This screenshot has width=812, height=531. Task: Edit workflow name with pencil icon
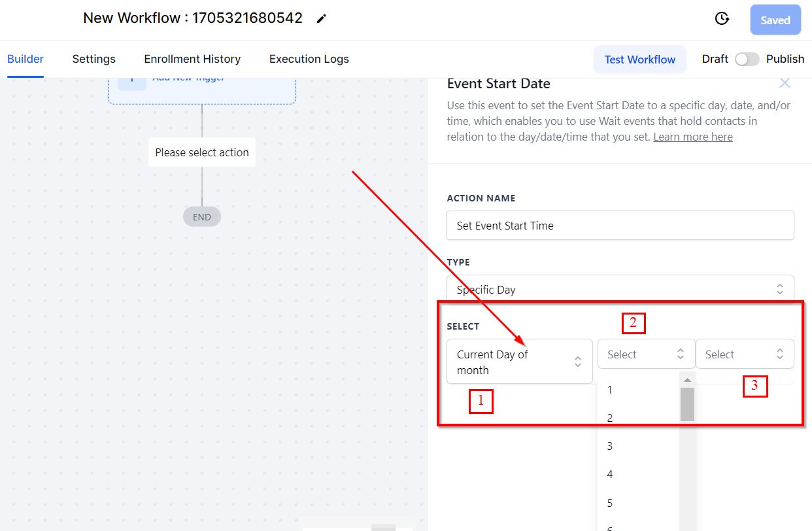tap(321, 19)
